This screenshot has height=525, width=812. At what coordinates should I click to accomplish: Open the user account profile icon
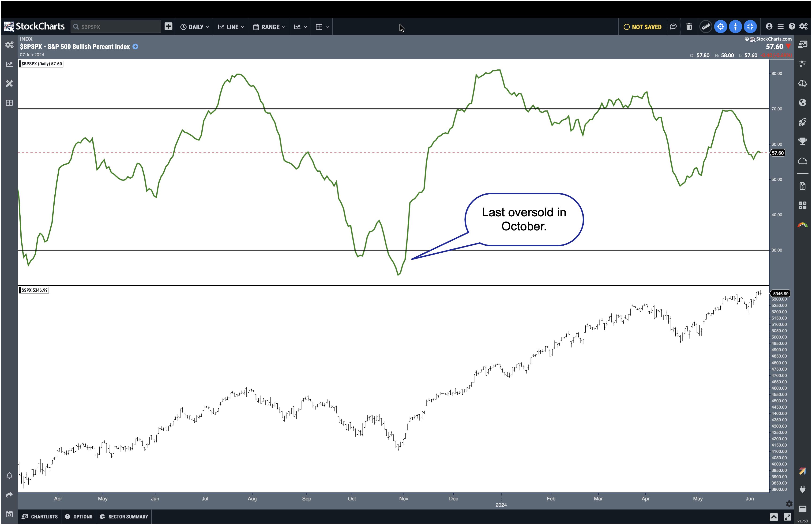pyautogui.click(x=769, y=27)
